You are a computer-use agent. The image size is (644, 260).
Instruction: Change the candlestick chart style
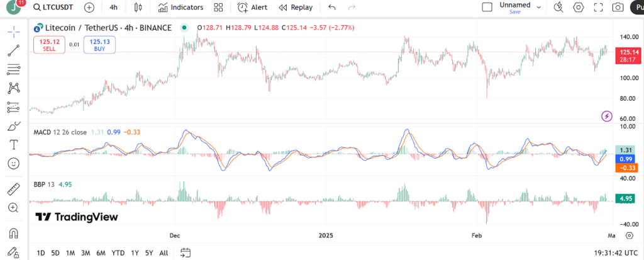point(138,8)
